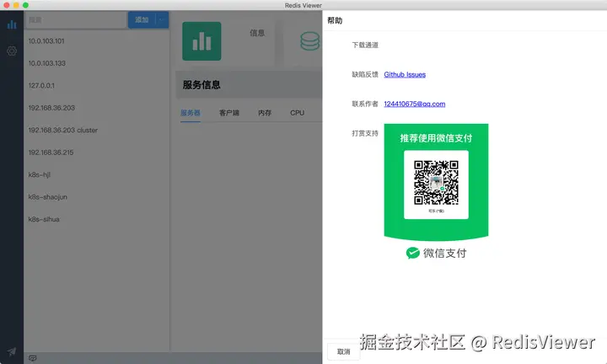The image size is (607, 364).
Task: Maximize window using the green button
Action: [x=25, y=5]
